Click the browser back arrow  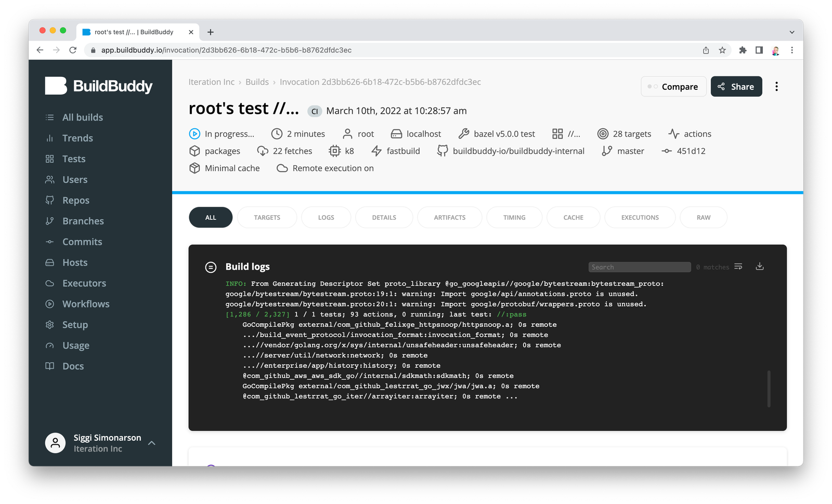coord(40,50)
